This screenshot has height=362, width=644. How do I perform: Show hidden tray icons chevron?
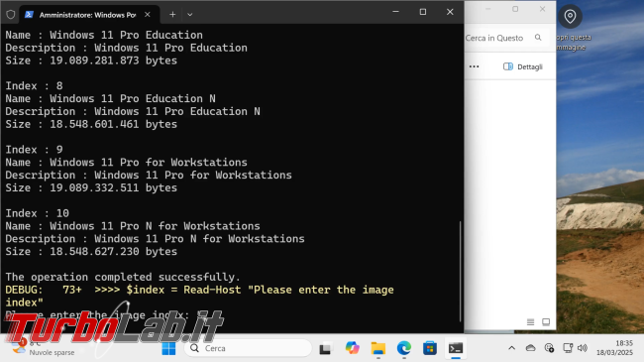[x=512, y=348]
